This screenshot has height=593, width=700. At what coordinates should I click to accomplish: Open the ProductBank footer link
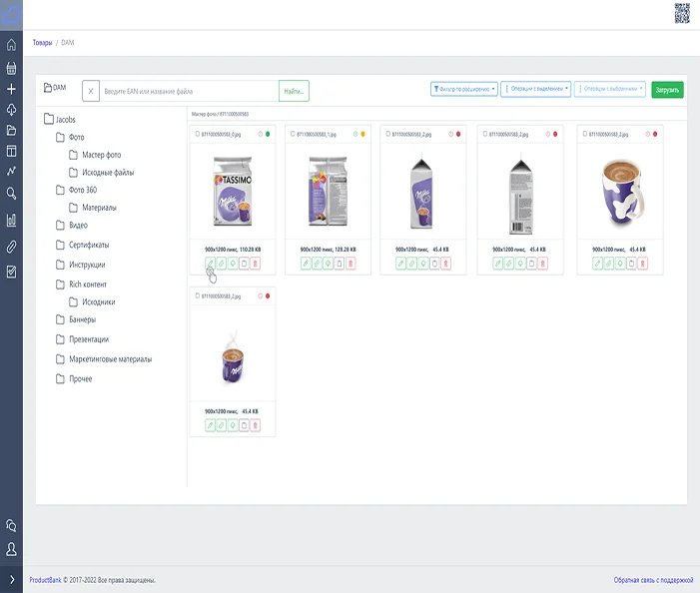[x=45, y=580]
